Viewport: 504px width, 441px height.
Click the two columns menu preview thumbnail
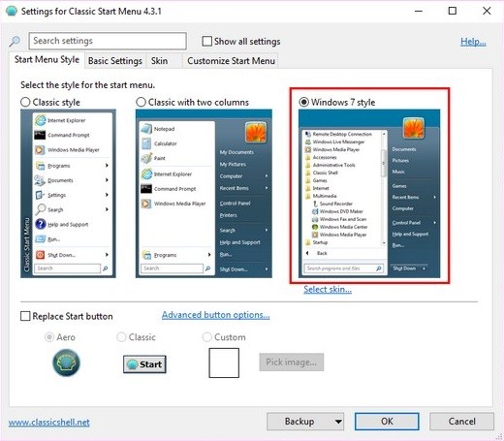point(204,194)
